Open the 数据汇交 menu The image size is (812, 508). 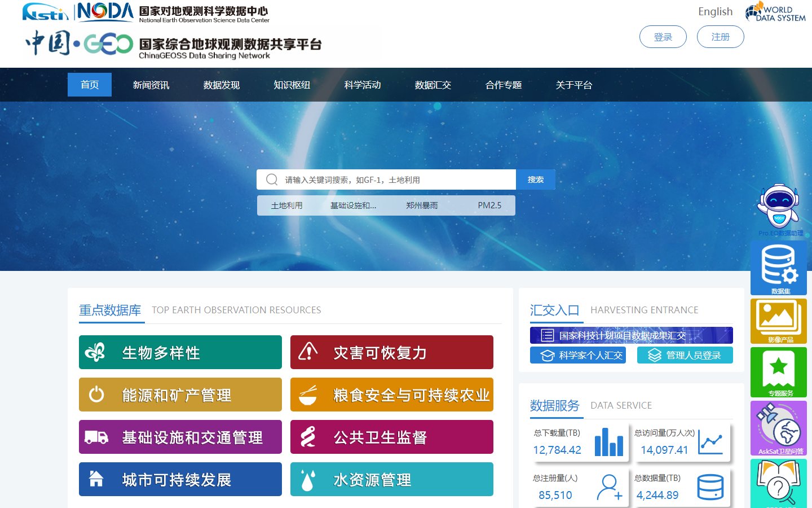tap(433, 85)
